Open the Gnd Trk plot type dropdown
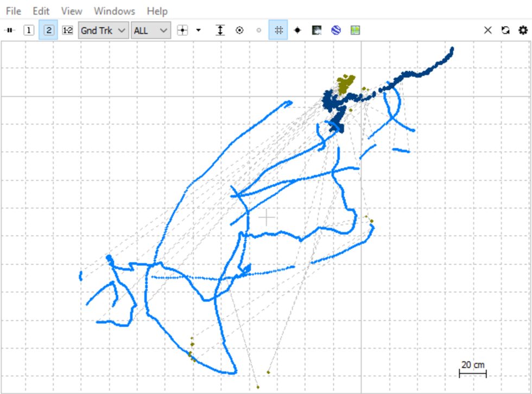Image resolution: width=532 pixels, height=394 pixels. point(104,30)
